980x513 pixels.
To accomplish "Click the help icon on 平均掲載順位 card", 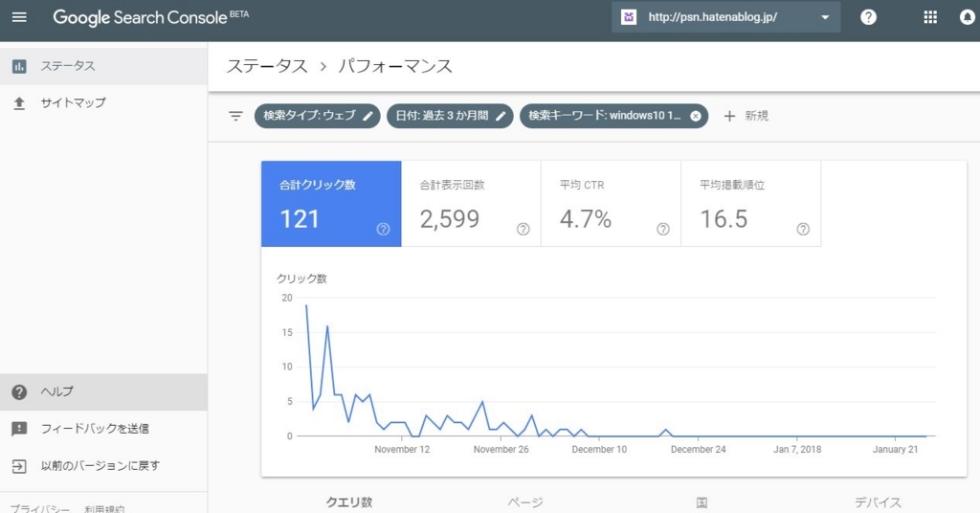I will coord(803,230).
